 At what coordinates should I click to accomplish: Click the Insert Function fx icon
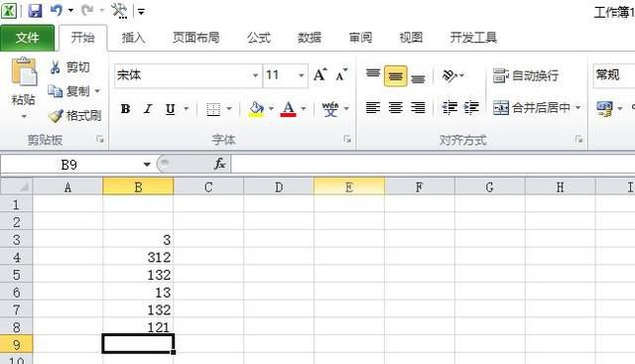tap(220, 164)
